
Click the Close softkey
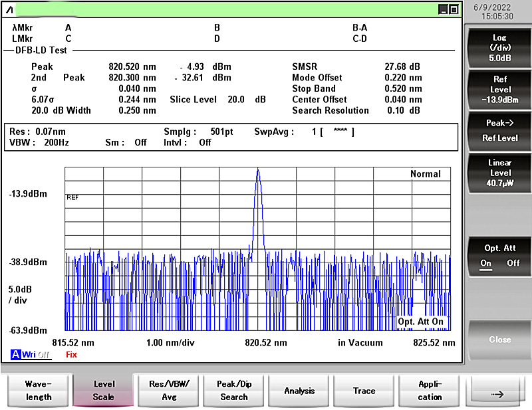pyautogui.click(x=500, y=340)
